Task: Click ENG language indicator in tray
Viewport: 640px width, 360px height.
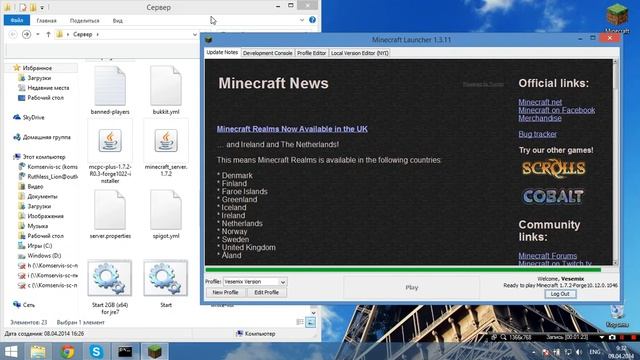Action: 595,352
